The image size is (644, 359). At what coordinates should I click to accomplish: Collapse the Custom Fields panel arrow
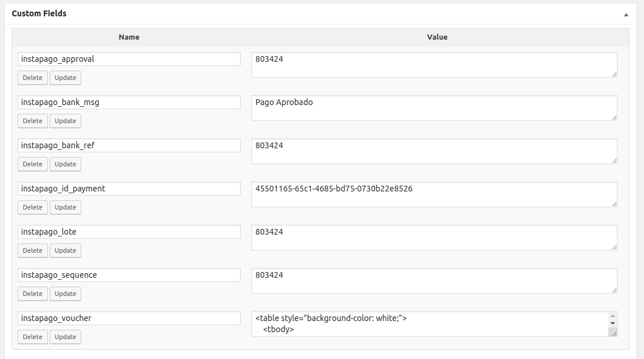pos(626,14)
